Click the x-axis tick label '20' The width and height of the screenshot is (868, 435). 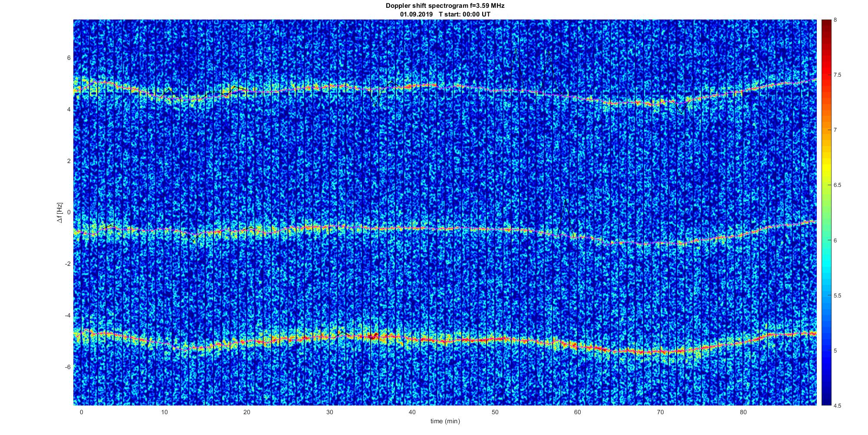pos(247,412)
